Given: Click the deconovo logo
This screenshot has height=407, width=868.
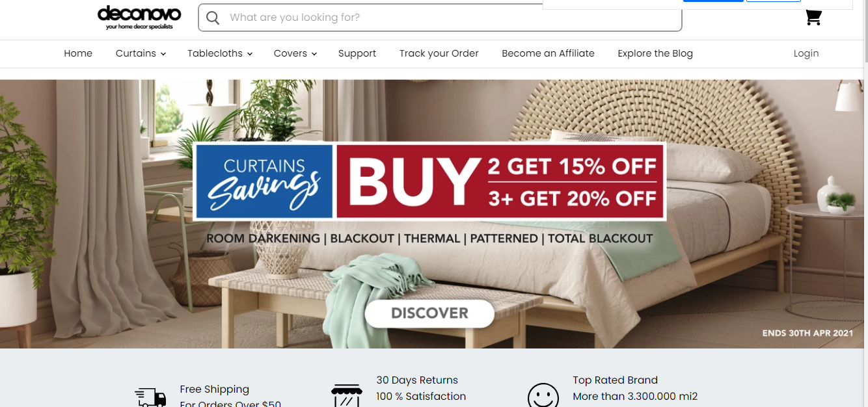Looking at the screenshot, I should 139,18.
